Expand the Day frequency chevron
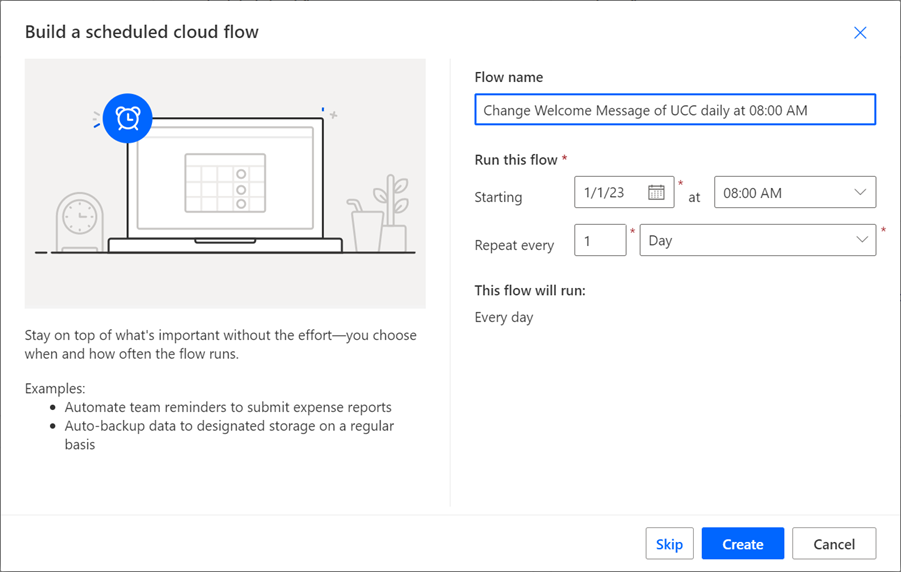 coord(861,241)
